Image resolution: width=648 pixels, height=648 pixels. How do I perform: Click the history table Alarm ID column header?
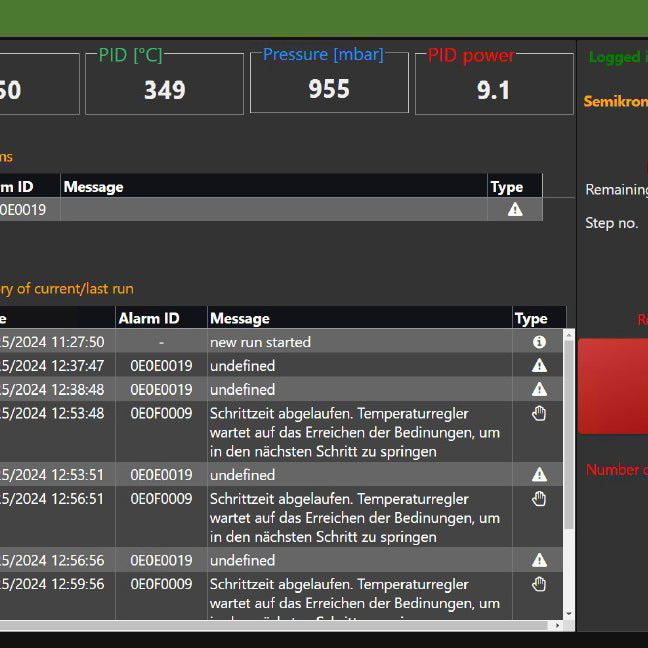pyautogui.click(x=149, y=318)
